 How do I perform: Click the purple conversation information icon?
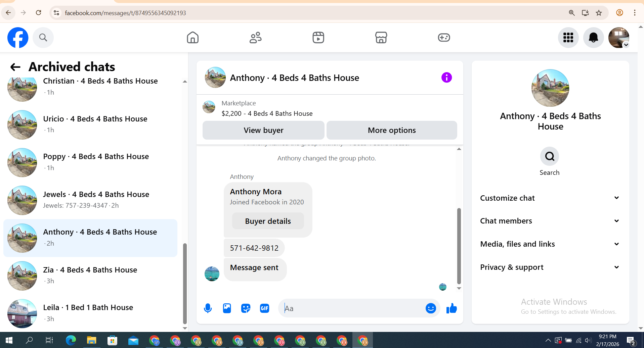click(x=446, y=78)
